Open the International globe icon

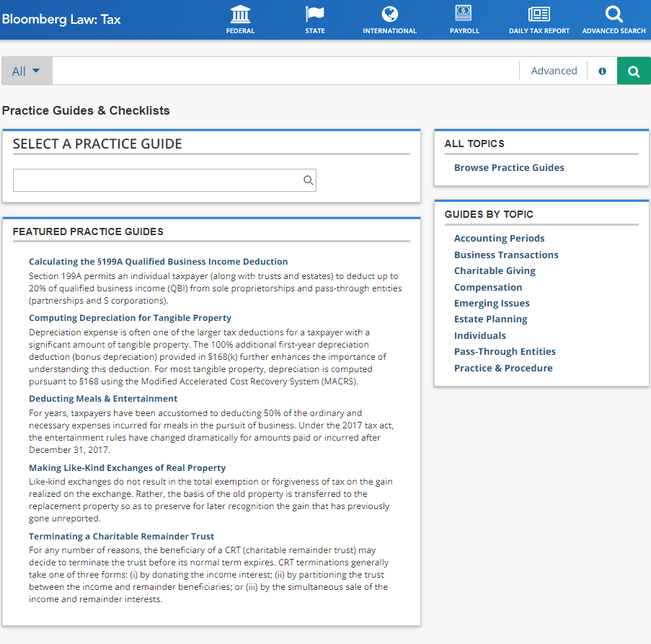click(x=389, y=14)
